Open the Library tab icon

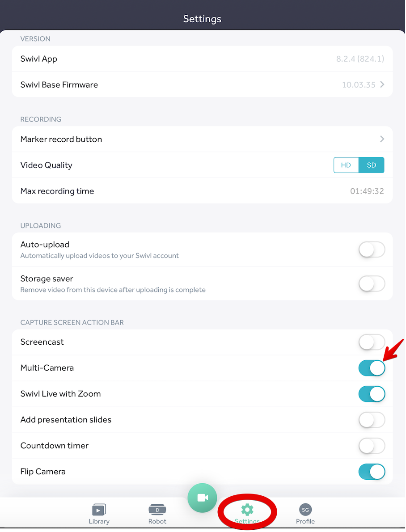(99, 510)
